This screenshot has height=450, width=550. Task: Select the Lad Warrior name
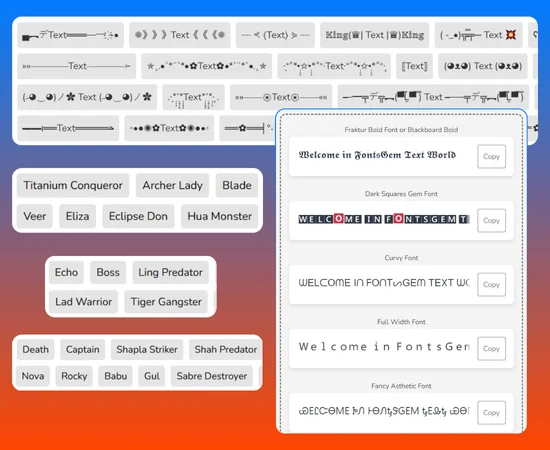coord(83,302)
